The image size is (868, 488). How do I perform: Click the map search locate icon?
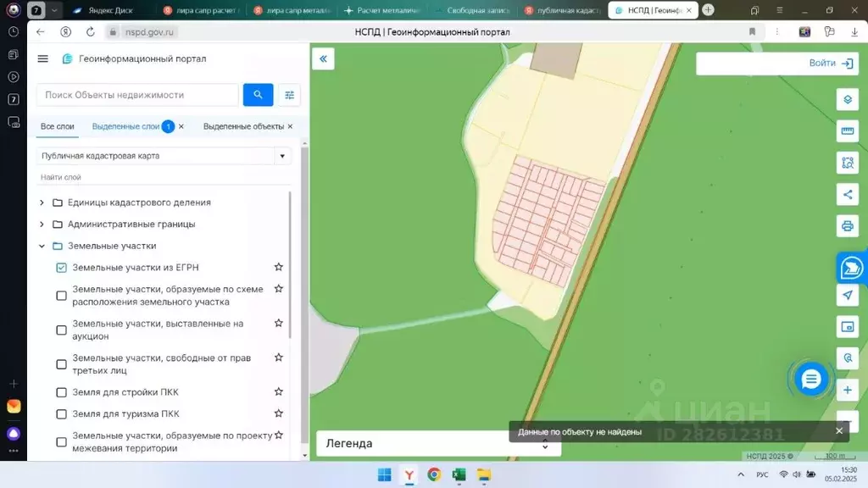coord(848,358)
